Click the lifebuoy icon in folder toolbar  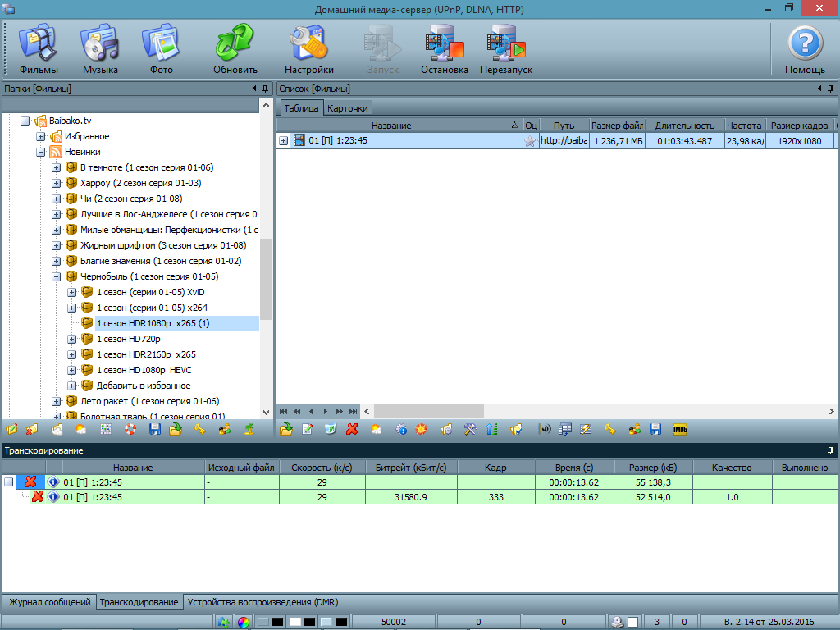click(x=130, y=429)
